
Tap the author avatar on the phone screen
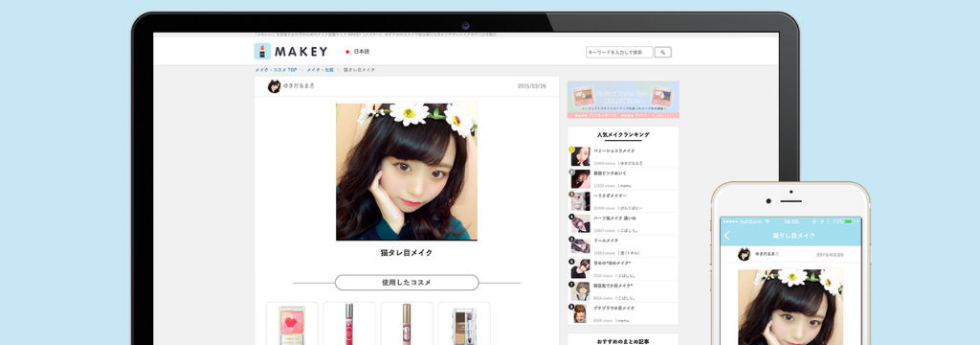pyautogui.click(x=744, y=254)
